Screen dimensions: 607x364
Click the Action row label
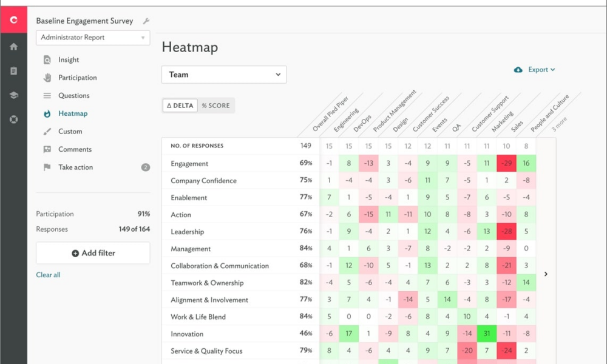point(181,215)
